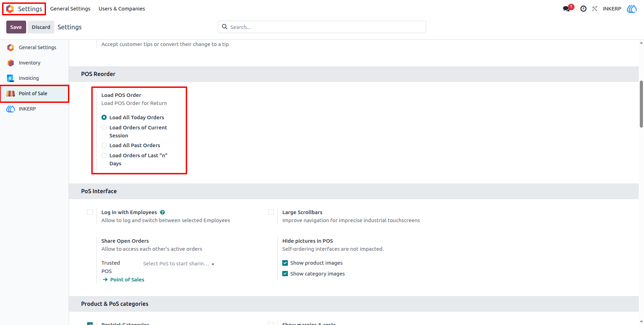Click the debug tools wrench icon
The height and width of the screenshot is (325, 644).
tap(595, 9)
